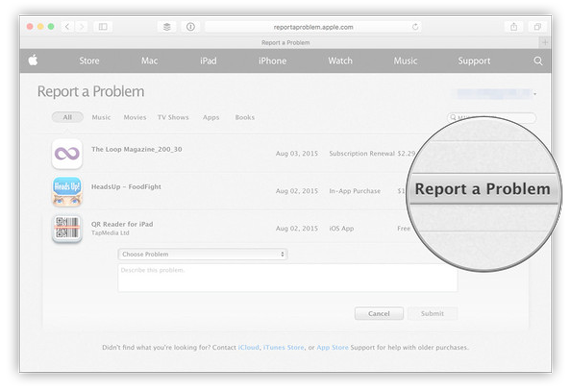
Task: Toggle the Safari sidebar button
Action: [x=103, y=27]
